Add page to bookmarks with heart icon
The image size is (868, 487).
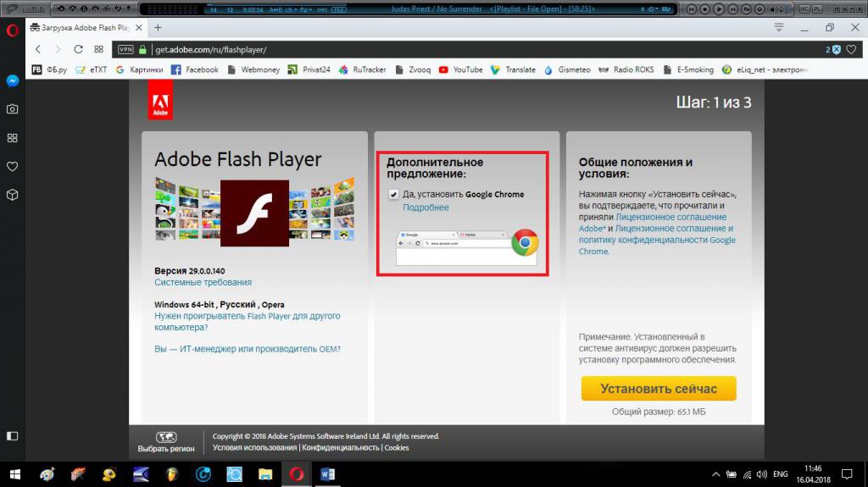(x=851, y=49)
